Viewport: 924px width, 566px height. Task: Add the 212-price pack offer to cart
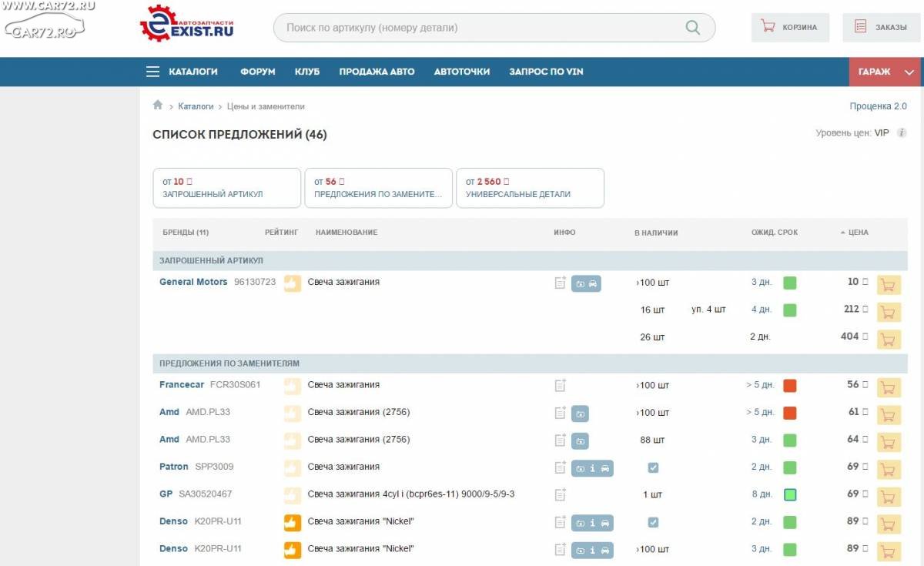pos(889,312)
